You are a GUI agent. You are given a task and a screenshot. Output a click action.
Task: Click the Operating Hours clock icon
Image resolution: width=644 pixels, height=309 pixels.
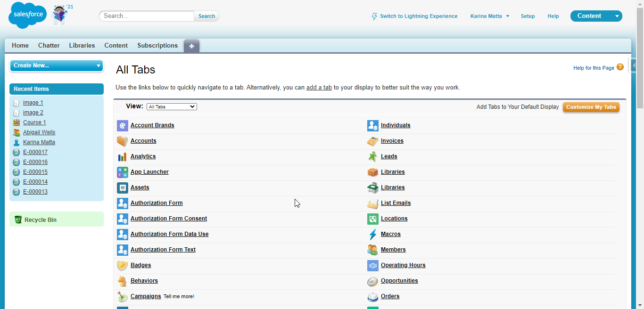372,265
